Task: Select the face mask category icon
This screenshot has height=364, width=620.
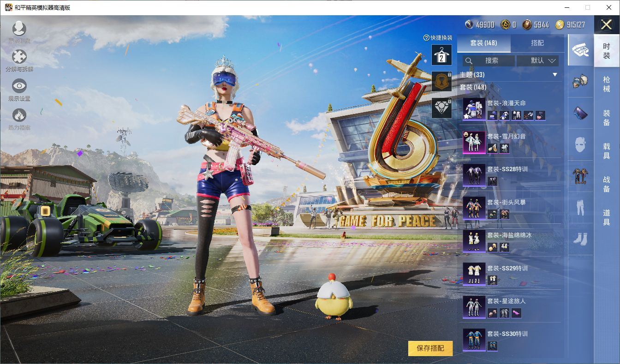Action: click(x=580, y=144)
